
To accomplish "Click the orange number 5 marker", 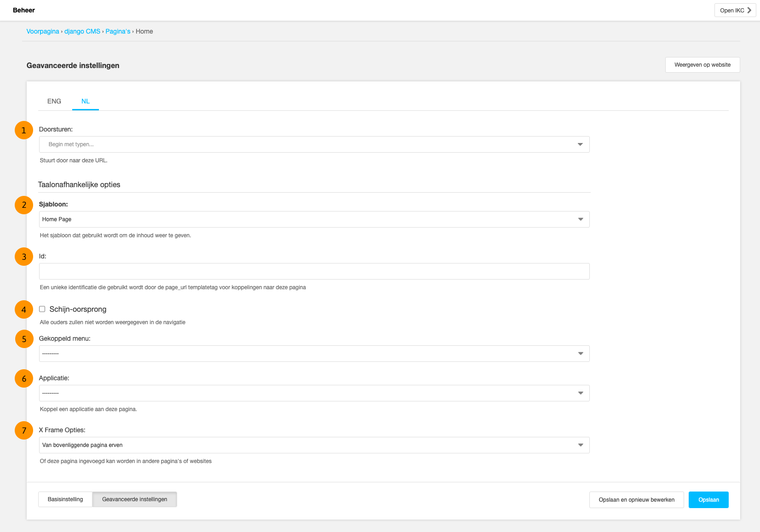I will coord(24,339).
